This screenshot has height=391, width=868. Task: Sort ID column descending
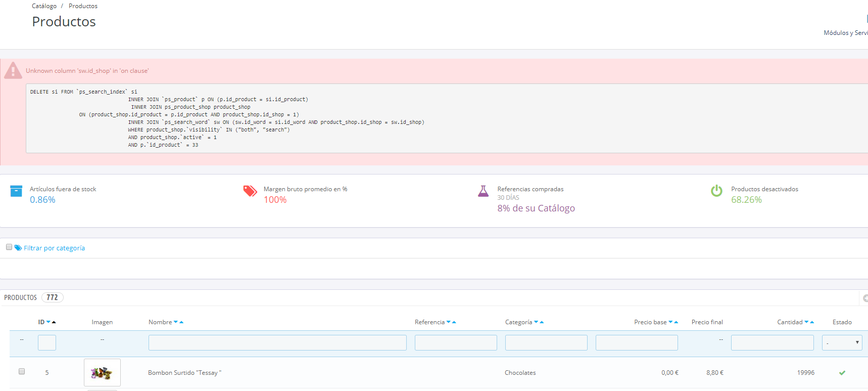49,322
